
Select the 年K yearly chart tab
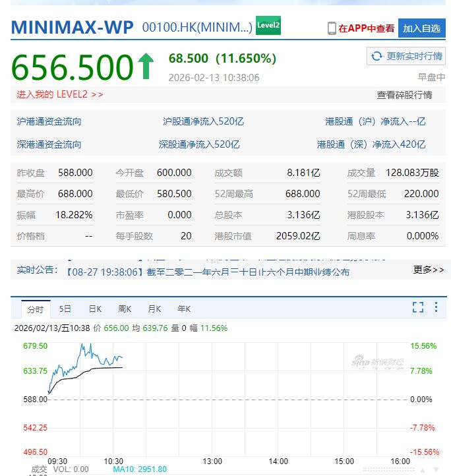pos(184,309)
